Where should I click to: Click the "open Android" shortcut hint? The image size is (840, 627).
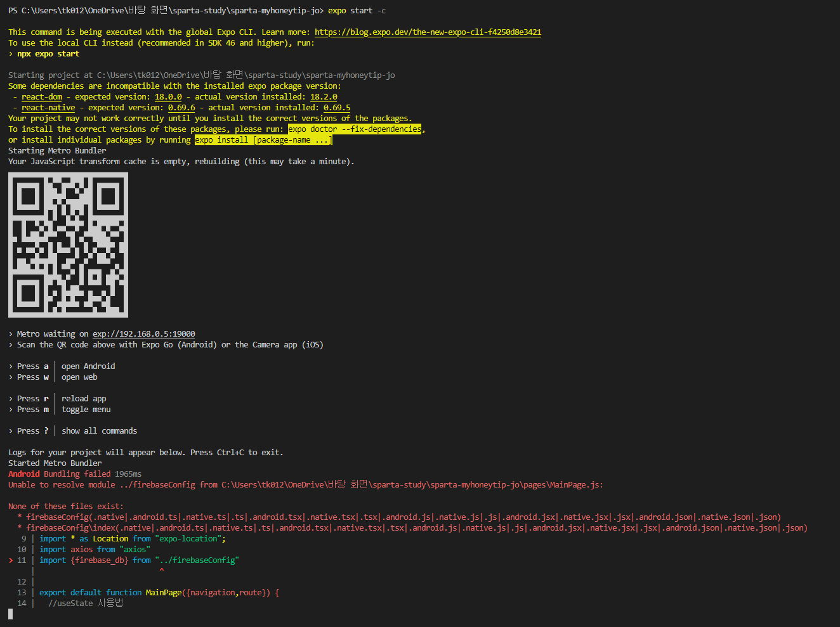[x=88, y=366]
